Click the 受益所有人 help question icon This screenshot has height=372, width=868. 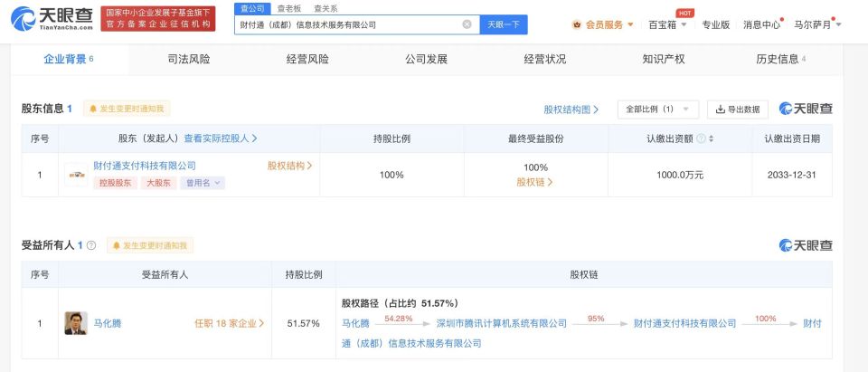(x=90, y=245)
